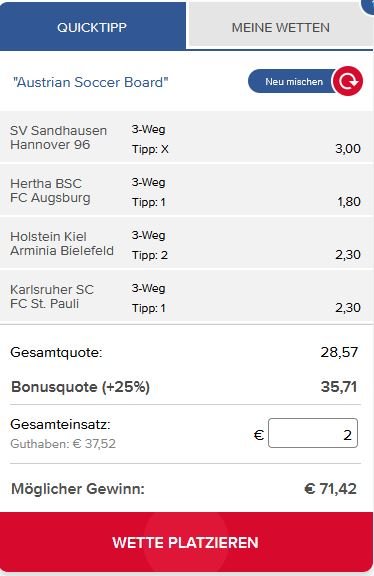Select the SV Sandhausen vs Hannover 96 bet
This screenshot has height=576, width=374.
click(x=186, y=137)
